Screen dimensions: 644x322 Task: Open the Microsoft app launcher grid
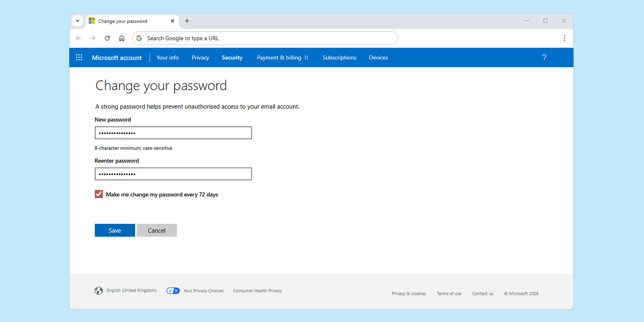(79, 57)
